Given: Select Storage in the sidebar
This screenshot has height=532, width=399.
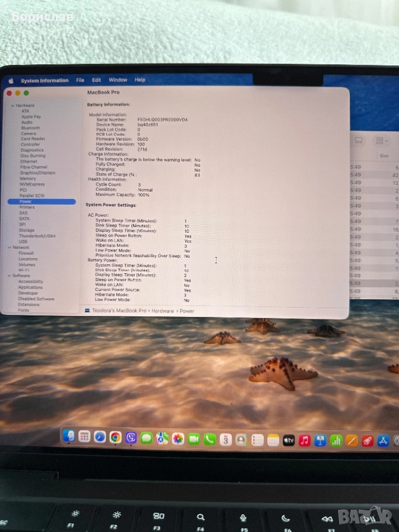Looking at the screenshot, I should [x=27, y=231].
